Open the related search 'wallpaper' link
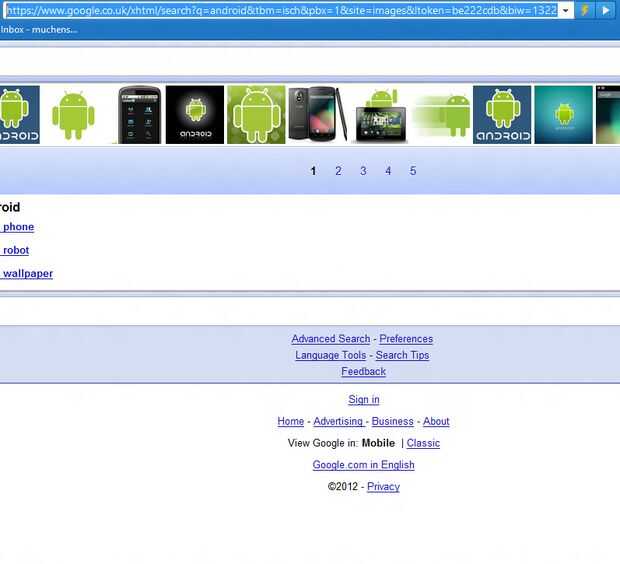Viewport: 620px width, 564px height. pos(26,274)
